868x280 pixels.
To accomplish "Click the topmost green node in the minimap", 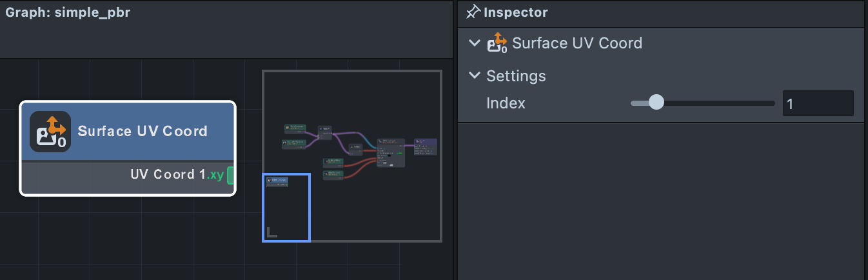I will [295, 129].
